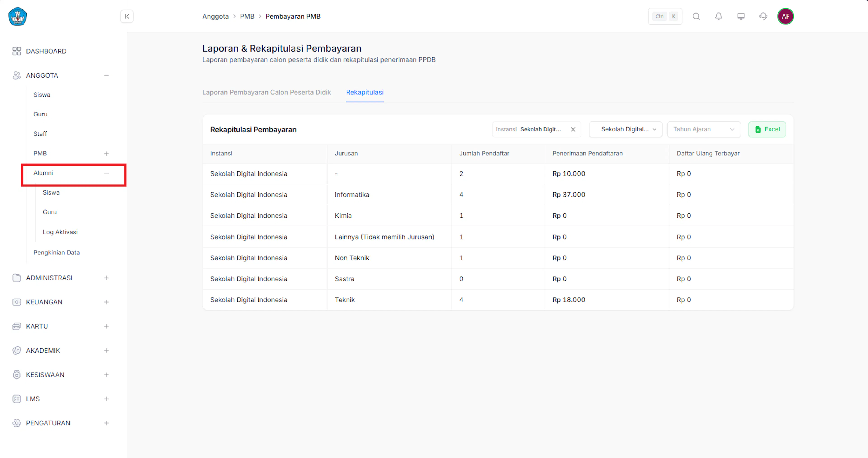The height and width of the screenshot is (458, 868).
Task: Collapse the sidebar with arrow button
Action: (x=127, y=16)
